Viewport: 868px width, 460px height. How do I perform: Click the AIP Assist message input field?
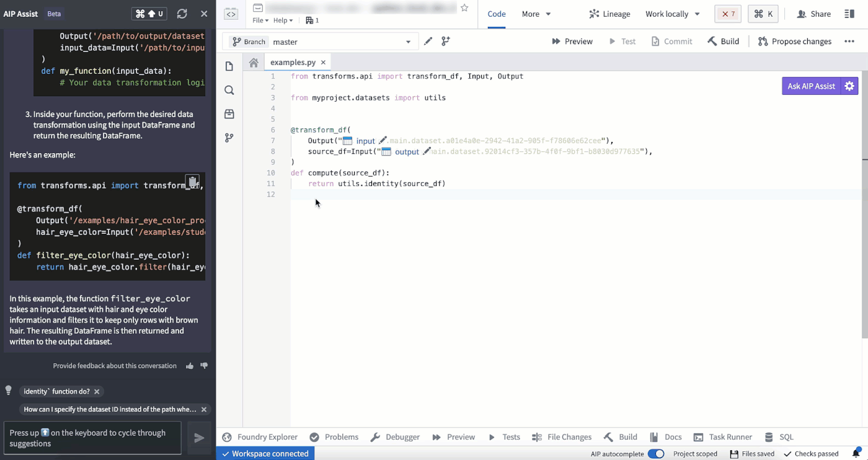coord(92,438)
